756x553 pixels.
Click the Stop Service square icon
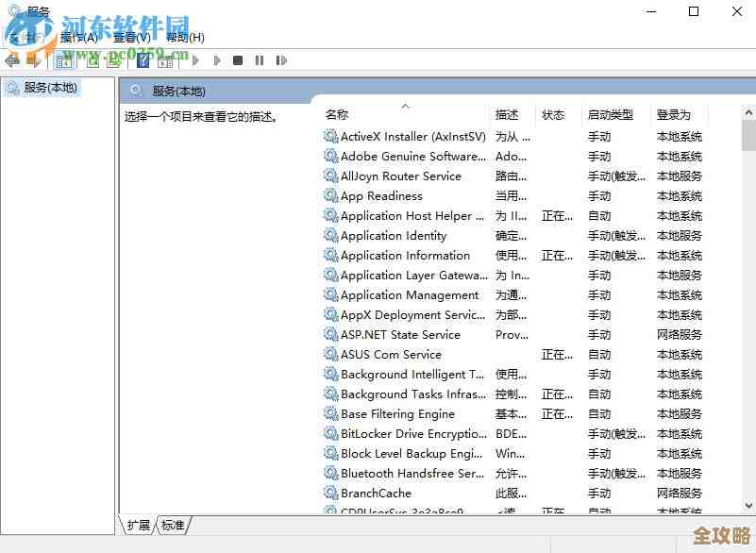[x=238, y=60]
